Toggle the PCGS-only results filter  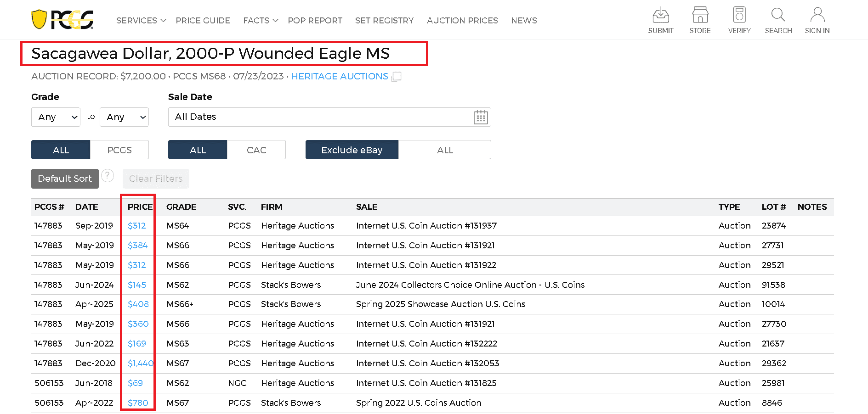coord(119,150)
